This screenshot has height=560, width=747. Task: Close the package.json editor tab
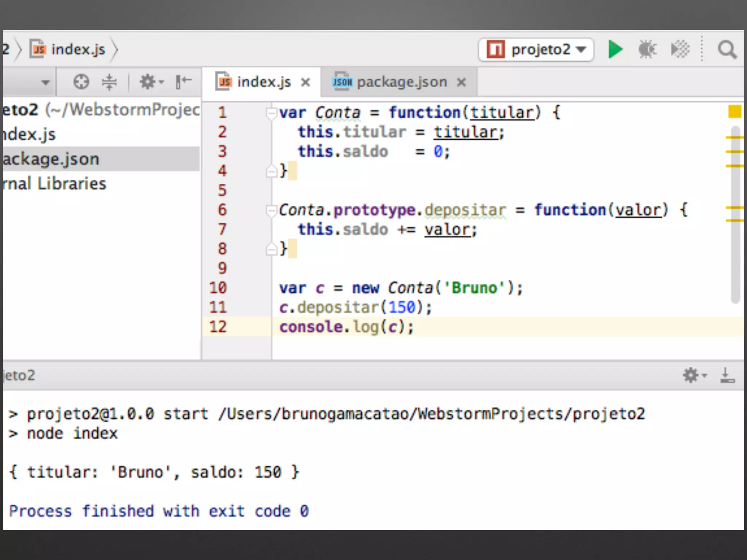click(462, 82)
